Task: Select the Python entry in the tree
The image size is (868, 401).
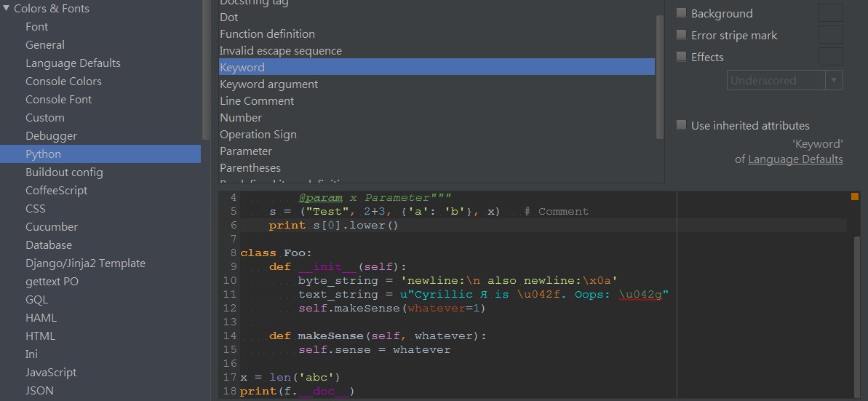Action: click(x=100, y=154)
